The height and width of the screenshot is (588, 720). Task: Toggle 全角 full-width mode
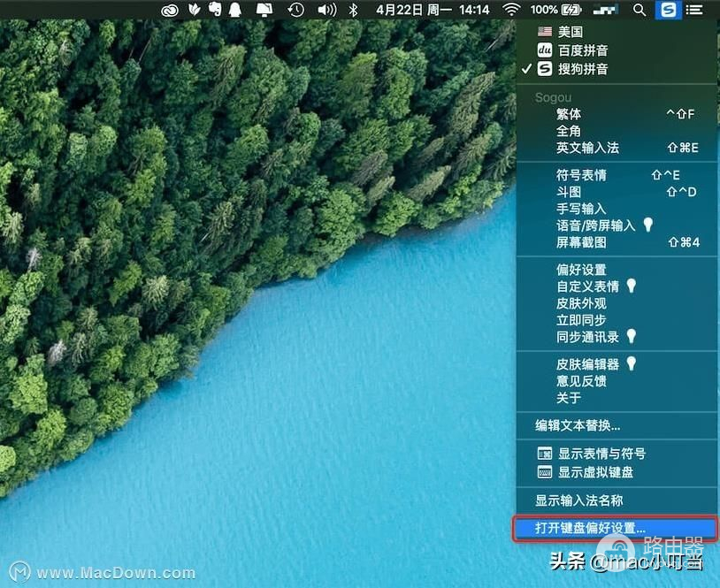[x=569, y=131]
